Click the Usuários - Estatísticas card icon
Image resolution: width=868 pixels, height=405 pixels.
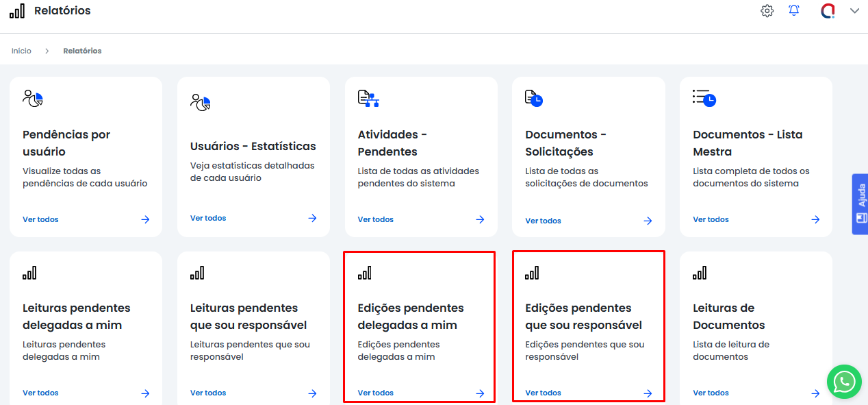point(201,103)
